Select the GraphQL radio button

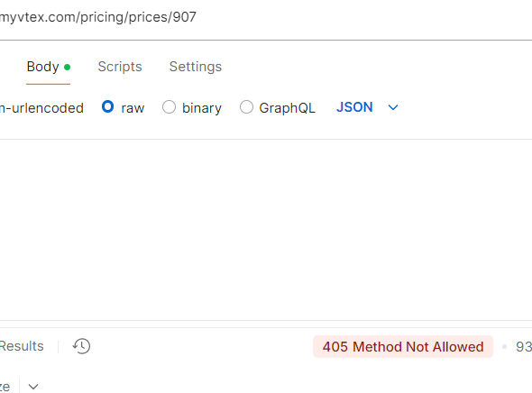(x=246, y=106)
